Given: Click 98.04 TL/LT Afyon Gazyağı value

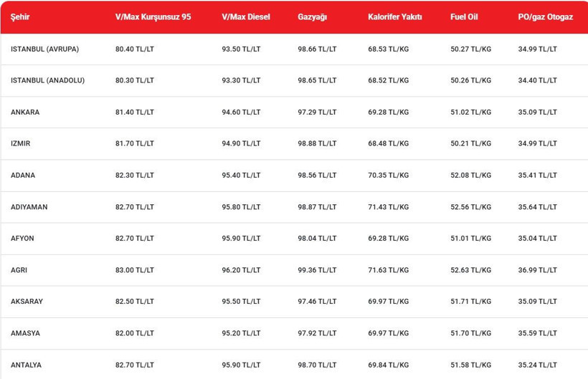Looking at the screenshot, I should pyautogui.click(x=317, y=238).
